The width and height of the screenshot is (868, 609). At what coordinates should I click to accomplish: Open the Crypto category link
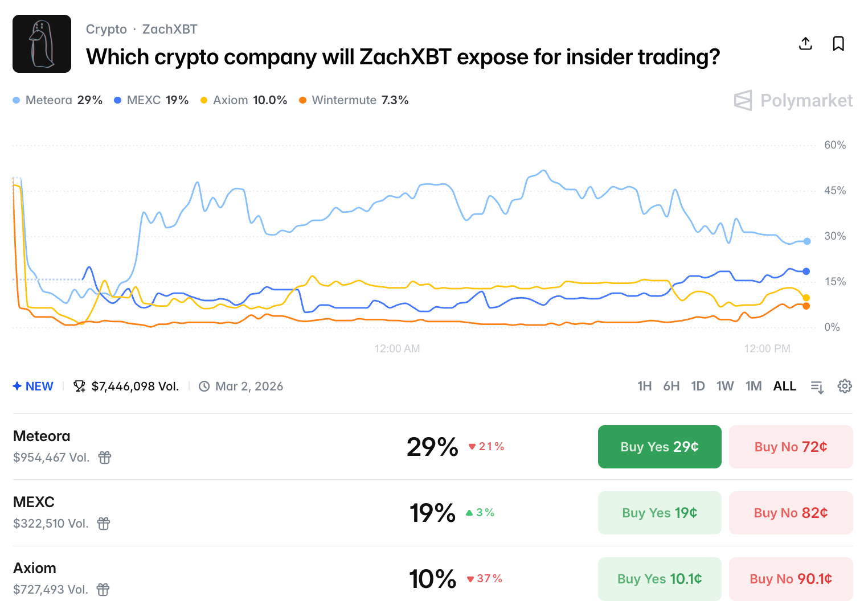click(x=107, y=29)
